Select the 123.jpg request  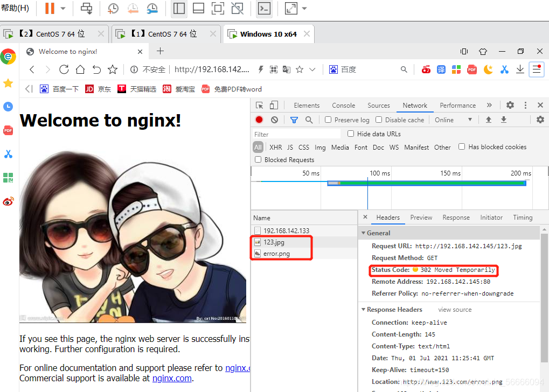[x=304, y=242]
